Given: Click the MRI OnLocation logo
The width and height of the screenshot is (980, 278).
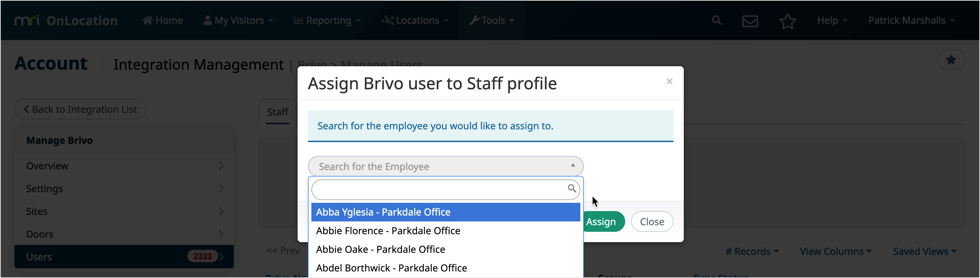Looking at the screenshot, I should coord(66,21).
